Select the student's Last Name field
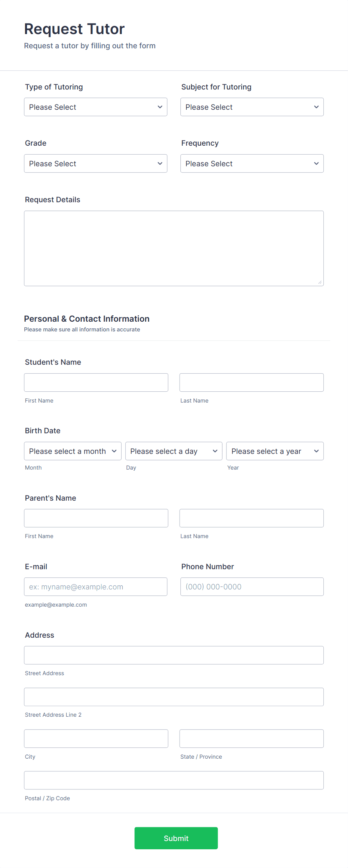Screen dimensions: 348x868 tap(251, 382)
